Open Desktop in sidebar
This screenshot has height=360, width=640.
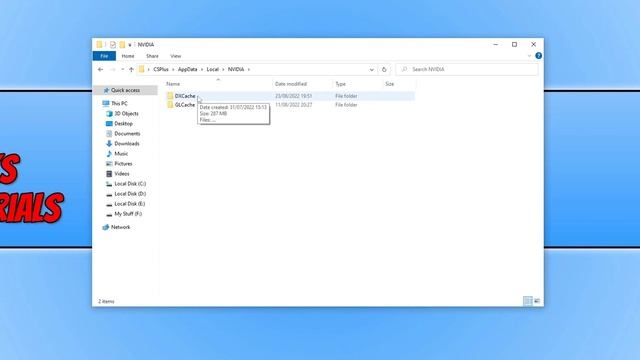point(123,124)
